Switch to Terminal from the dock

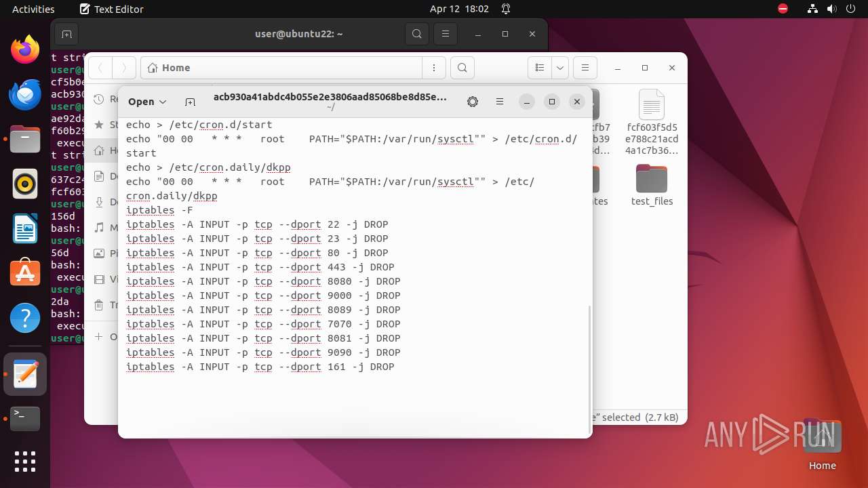pos(25,419)
